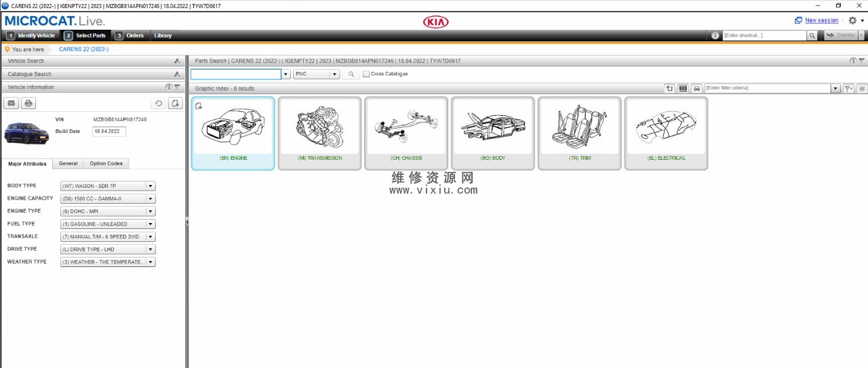Image resolution: width=868 pixels, height=368 pixels.
Task: Open the (CH) CHASSIS graphic group
Action: (406, 133)
